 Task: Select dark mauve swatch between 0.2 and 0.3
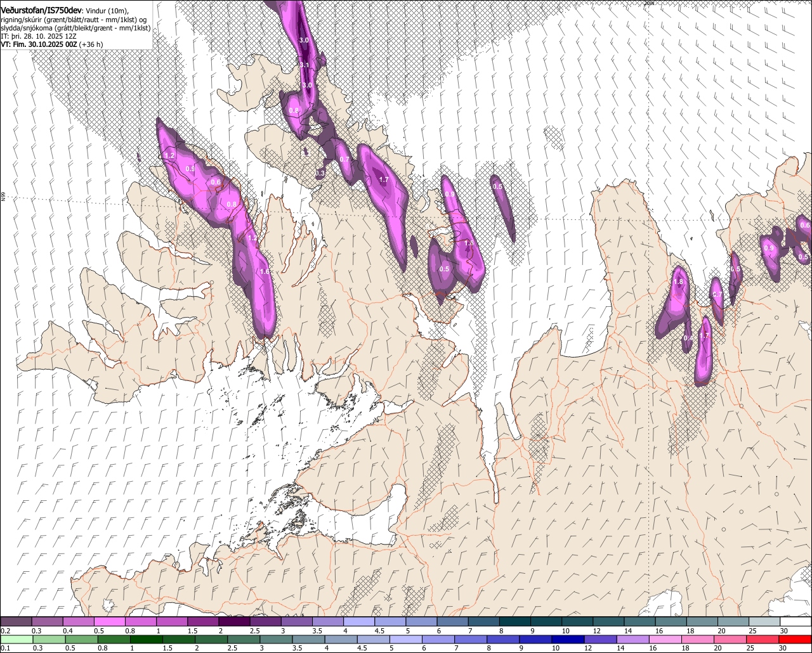[x=16, y=621]
